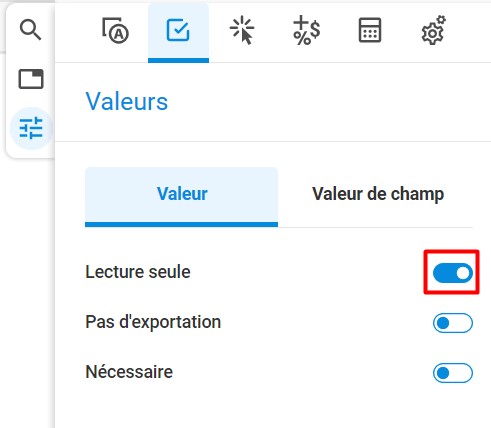This screenshot has height=428, width=491.
Task: Open the calculator tab icon
Action: tap(370, 30)
